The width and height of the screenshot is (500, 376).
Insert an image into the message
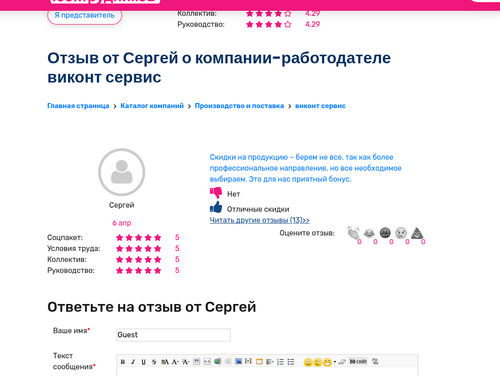point(238,361)
